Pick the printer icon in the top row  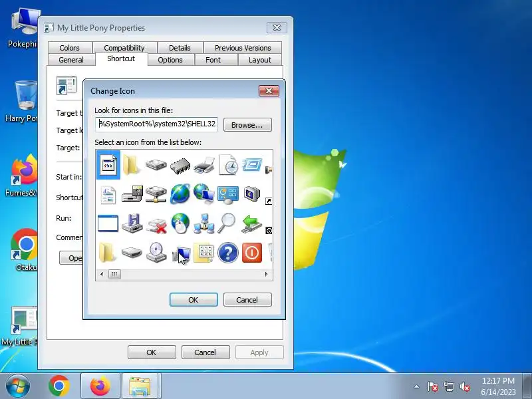(x=204, y=165)
